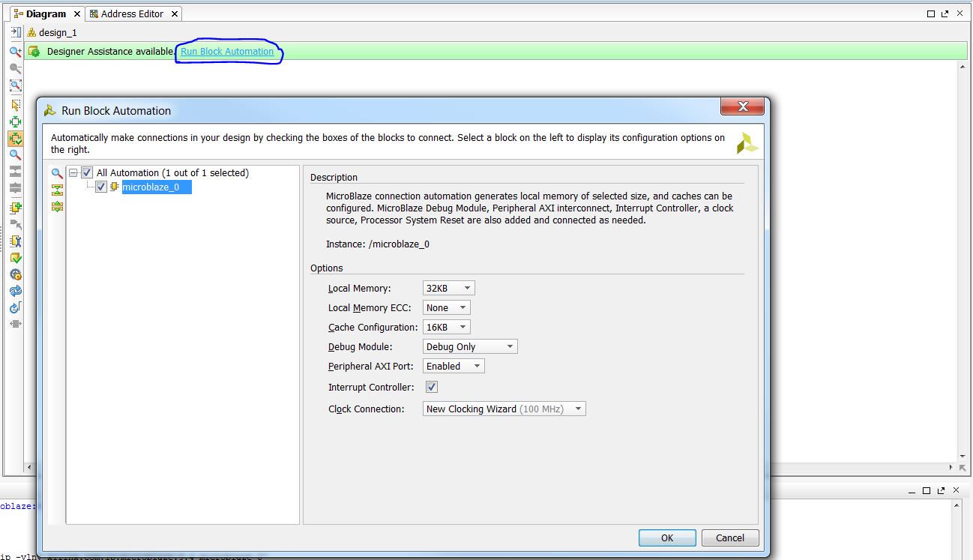Toggle the All Automation checkbox
Screen dimensions: 973x560
click(87, 172)
